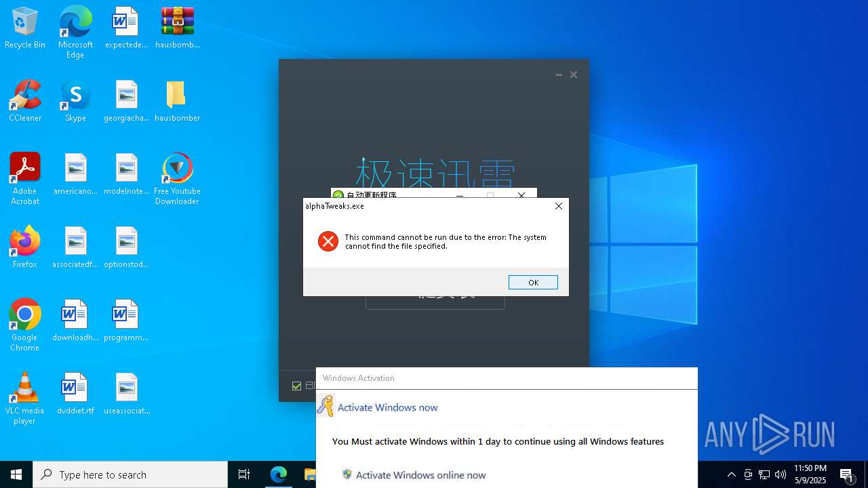Minimize the dark installer window
The width and height of the screenshot is (868, 488).
(559, 75)
